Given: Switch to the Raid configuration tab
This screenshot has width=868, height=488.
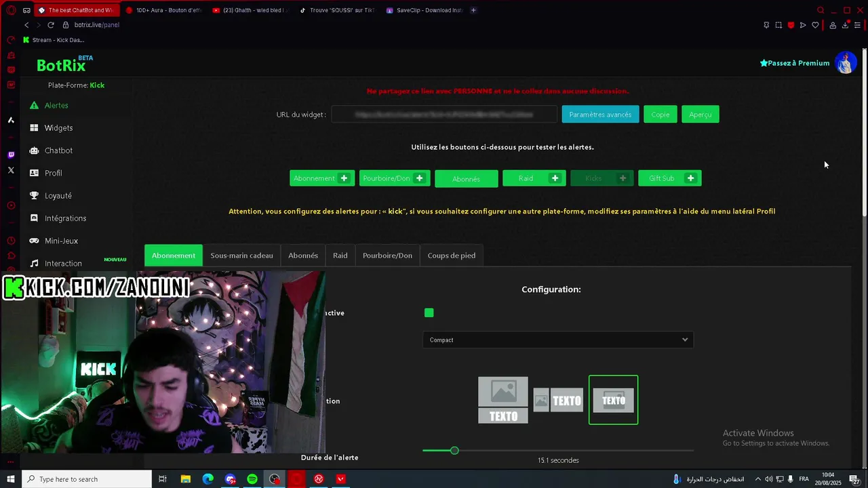Looking at the screenshot, I should coord(340,256).
